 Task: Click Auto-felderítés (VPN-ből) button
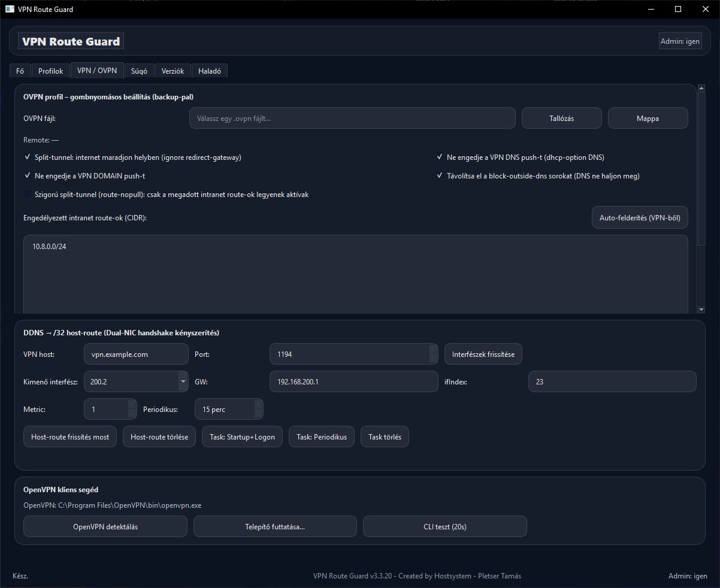(x=639, y=218)
